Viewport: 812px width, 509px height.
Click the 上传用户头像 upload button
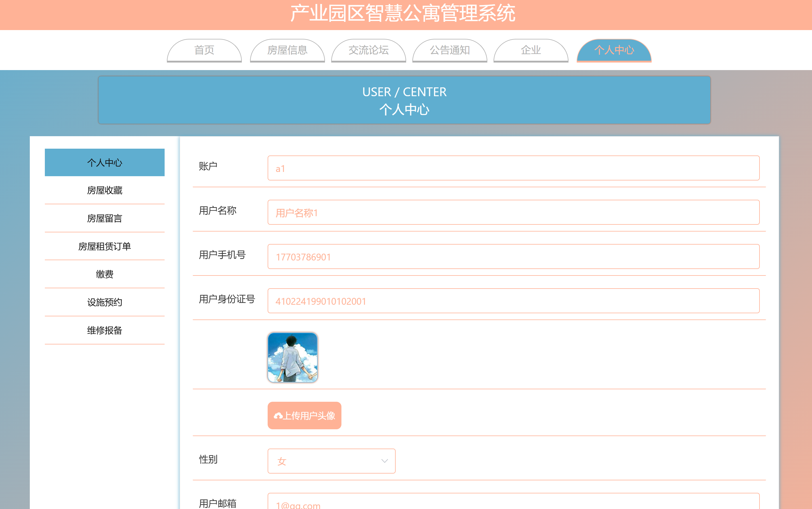coord(304,415)
